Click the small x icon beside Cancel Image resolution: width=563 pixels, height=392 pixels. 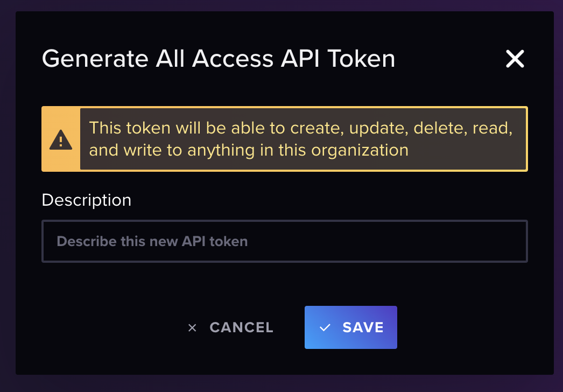(x=192, y=328)
